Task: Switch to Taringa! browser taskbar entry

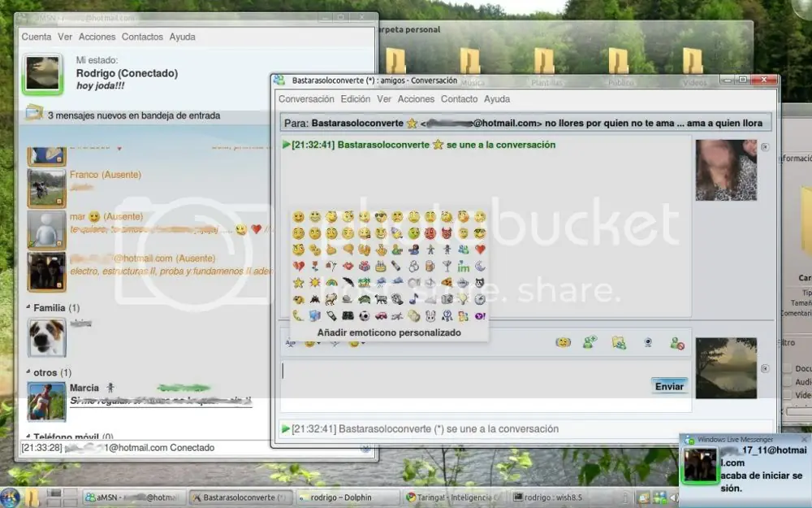Action: [455, 497]
